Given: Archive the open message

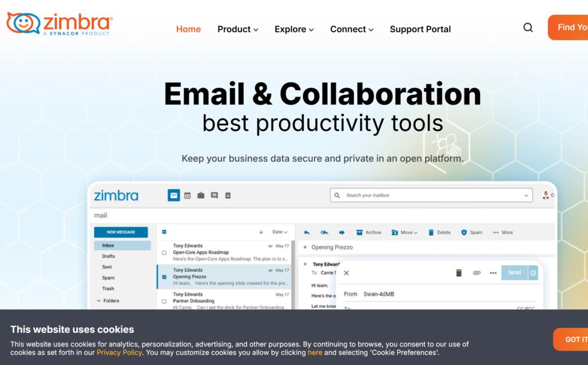Looking at the screenshot, I should (369, 232).
